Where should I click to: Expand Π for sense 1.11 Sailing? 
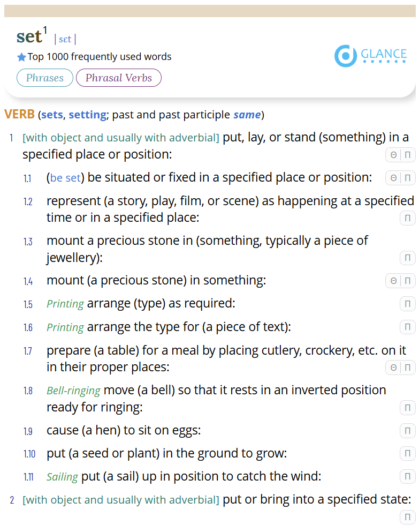point(408,476)
